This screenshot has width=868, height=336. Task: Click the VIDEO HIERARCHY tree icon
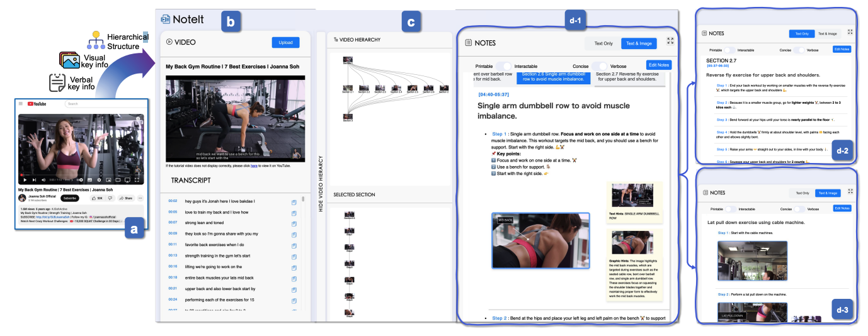click(x=336, y=39)
